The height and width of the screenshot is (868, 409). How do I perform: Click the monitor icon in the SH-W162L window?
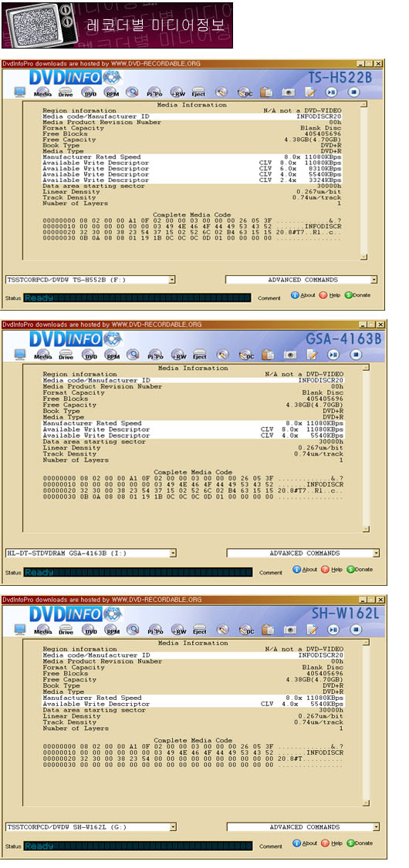click(20, 629)
